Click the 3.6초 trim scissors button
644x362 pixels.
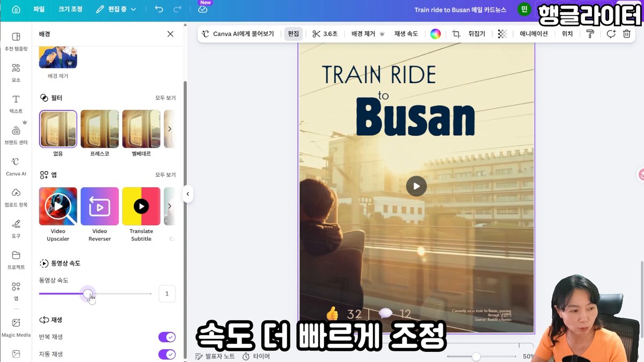325,34
